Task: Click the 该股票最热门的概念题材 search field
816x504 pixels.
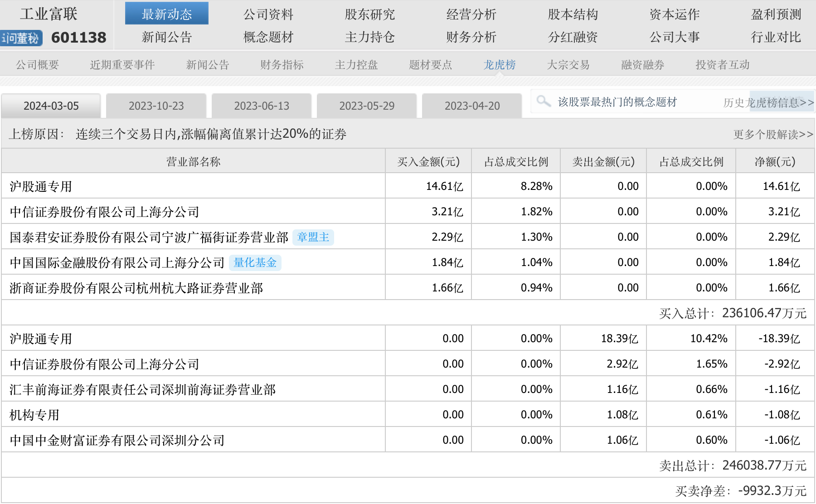Action: click(617, 102)
